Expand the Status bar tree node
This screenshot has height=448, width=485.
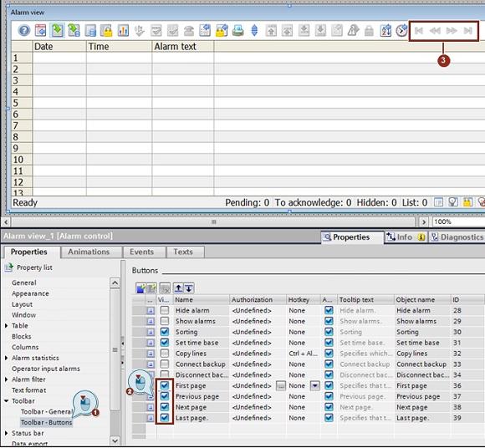(6, 433)
